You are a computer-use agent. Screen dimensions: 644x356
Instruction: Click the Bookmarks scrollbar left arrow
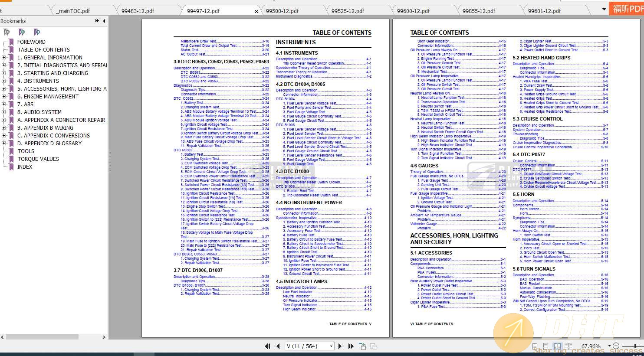3,337
